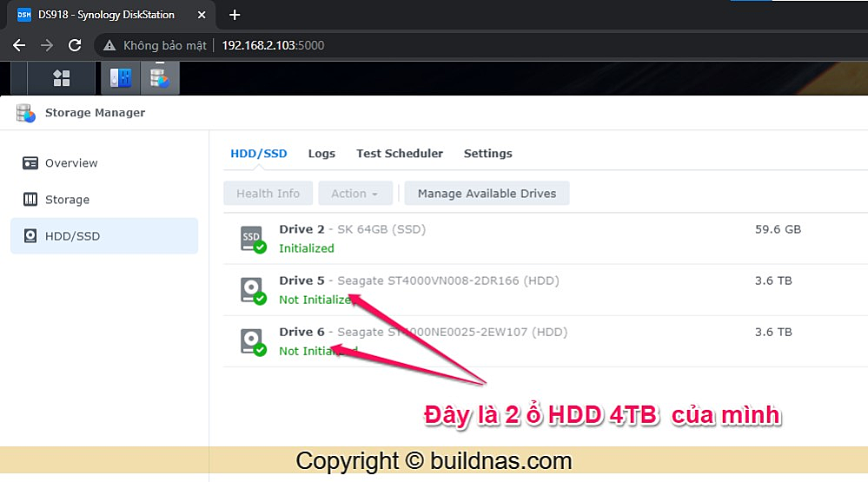Open the Overview section
868x482 pixels.
pos(104,162)
